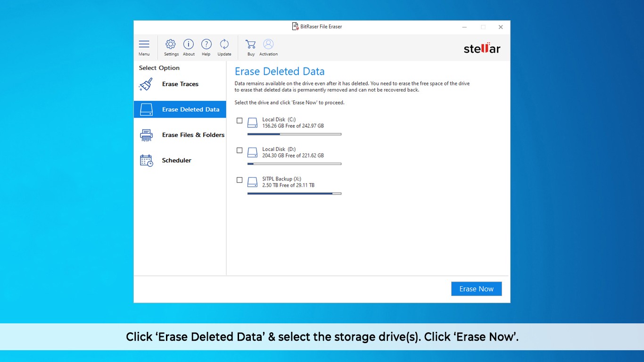The image size is (644, 362).
Task: Select Erase Traces option
Action: tap(180, 84)
